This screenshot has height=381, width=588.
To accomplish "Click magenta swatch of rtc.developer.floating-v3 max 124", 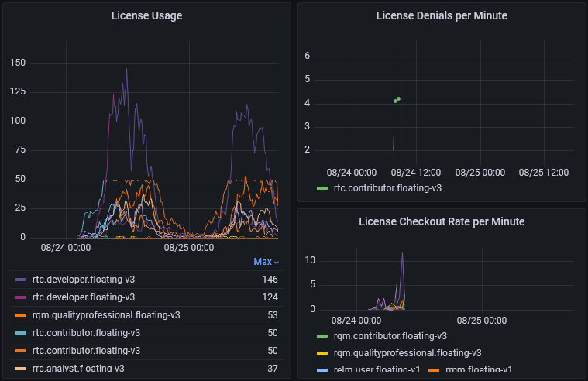I will (21, 297).
